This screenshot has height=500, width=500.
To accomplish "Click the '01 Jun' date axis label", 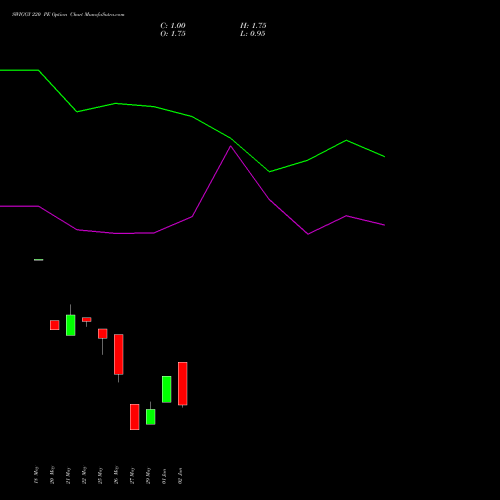I will [164, 476].
